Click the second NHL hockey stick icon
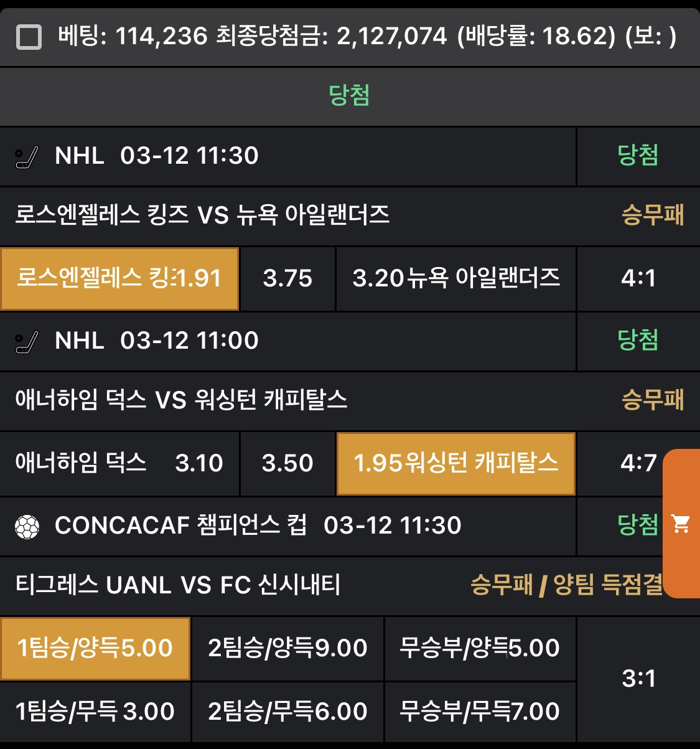Image resolution: width=700 pixels, height=749 pixels. click(x=27, y=342)
